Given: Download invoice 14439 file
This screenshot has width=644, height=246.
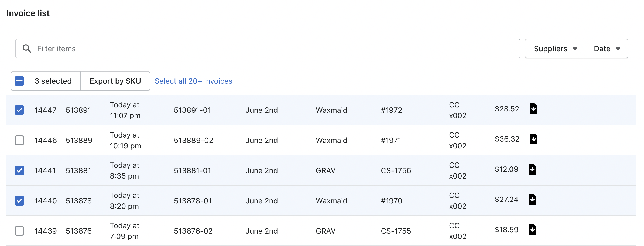Looking at the screenshot, I should [x=532, y=230].
